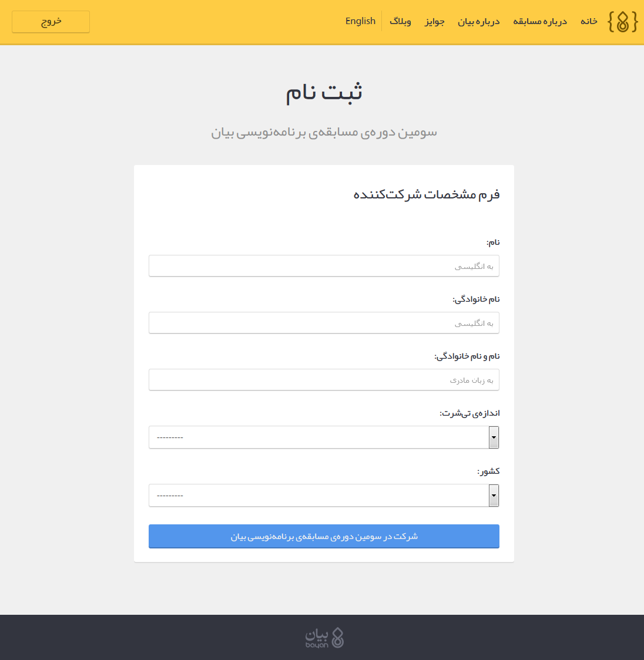Click the Bayan braces logo in header
This screenshot has height=660, width=644.
622,22
